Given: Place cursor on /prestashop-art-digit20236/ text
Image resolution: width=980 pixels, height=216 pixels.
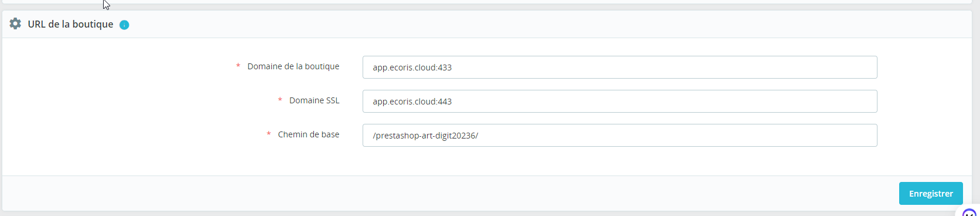Looking at the screenshot, I should [425, 136].
